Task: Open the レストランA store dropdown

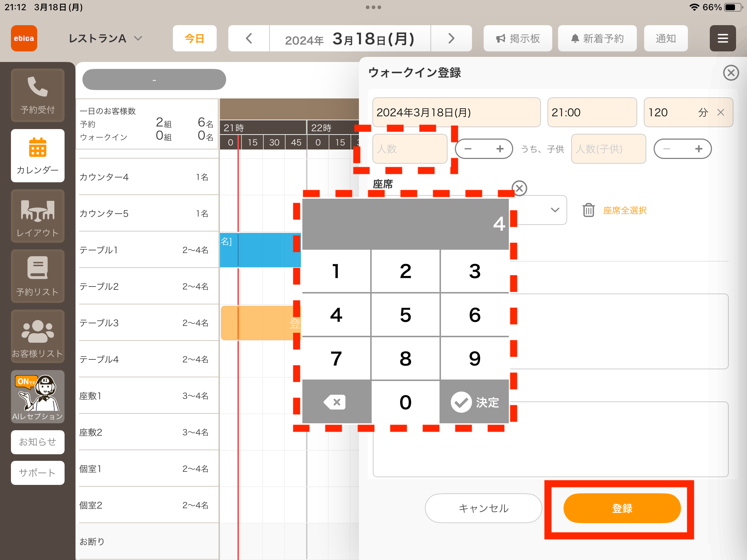Action: [x=106, y=38]
